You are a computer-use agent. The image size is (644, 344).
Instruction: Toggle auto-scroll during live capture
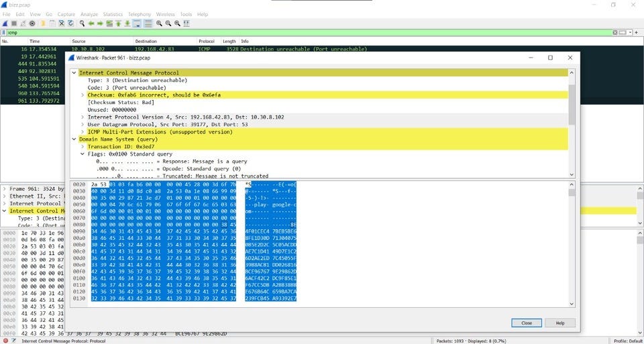(137, 23)
